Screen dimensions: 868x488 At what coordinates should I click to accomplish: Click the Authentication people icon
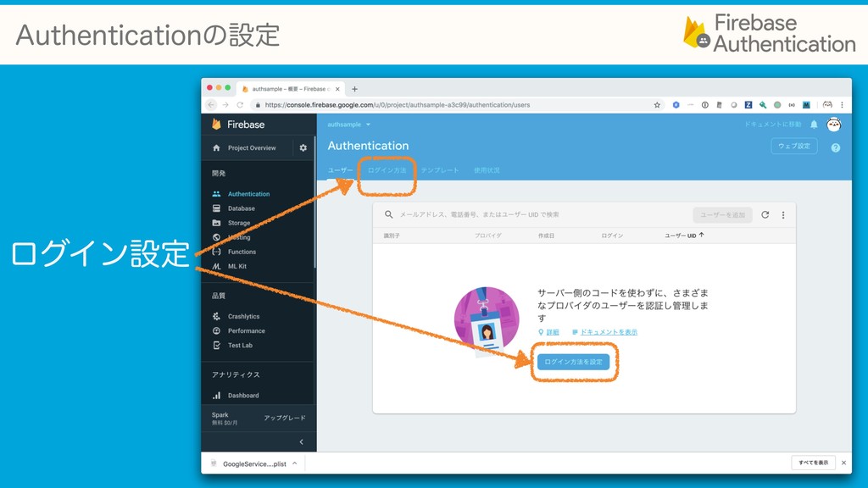coord(216,194)
